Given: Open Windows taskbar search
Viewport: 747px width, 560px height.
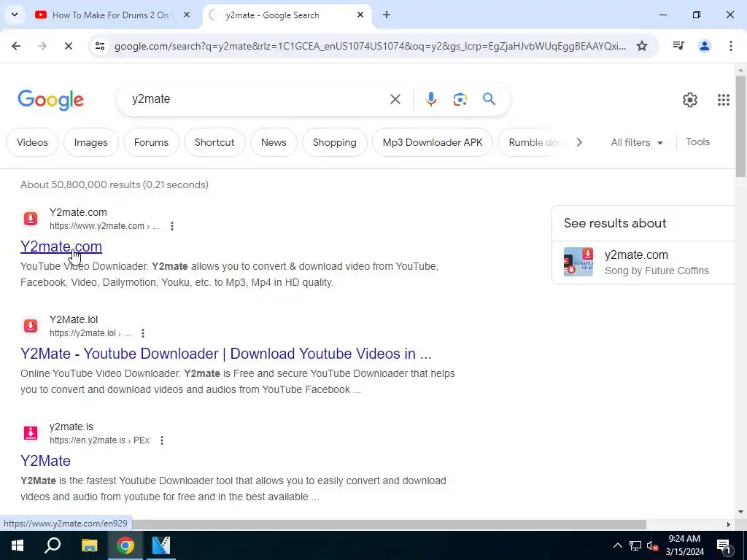Looking at the screenshot, I should point(53,545).
